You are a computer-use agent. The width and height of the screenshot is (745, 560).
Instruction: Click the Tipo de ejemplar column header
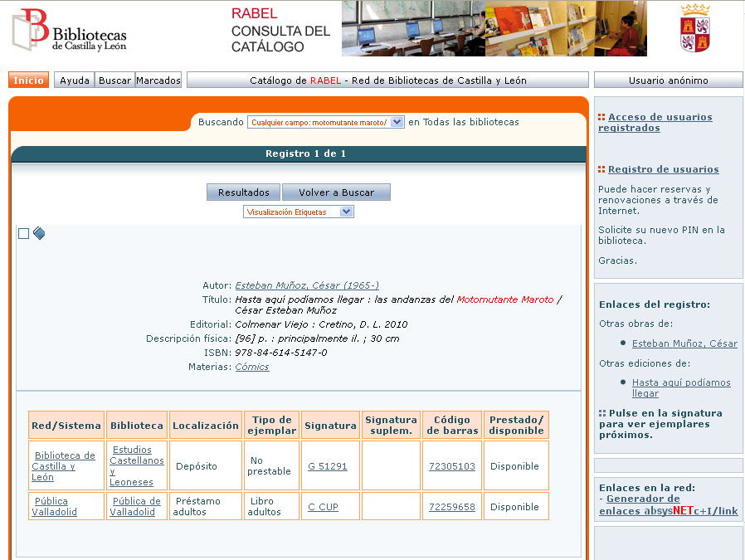(272, 425)
